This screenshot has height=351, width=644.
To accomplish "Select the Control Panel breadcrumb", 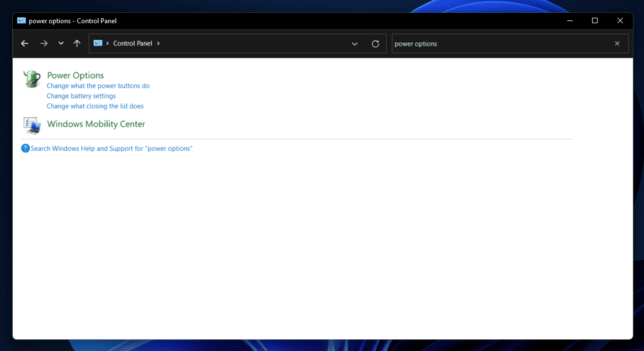I will click(133, 43).
